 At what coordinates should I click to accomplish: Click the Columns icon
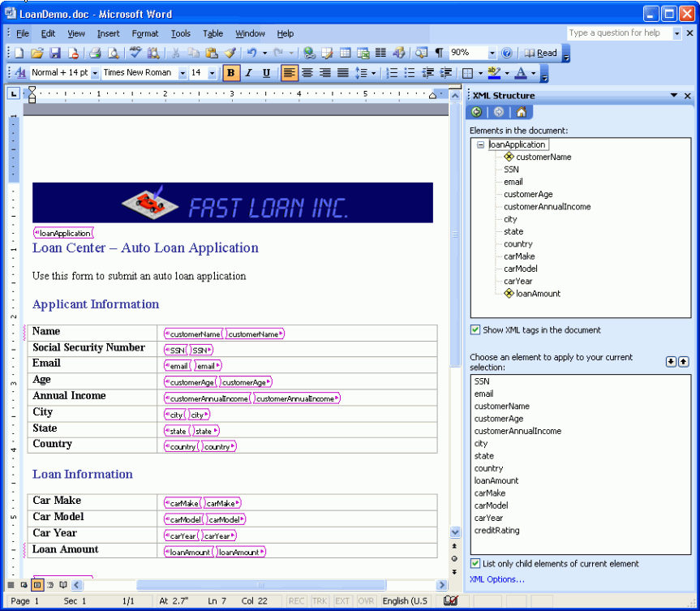[x=380, y=54]
